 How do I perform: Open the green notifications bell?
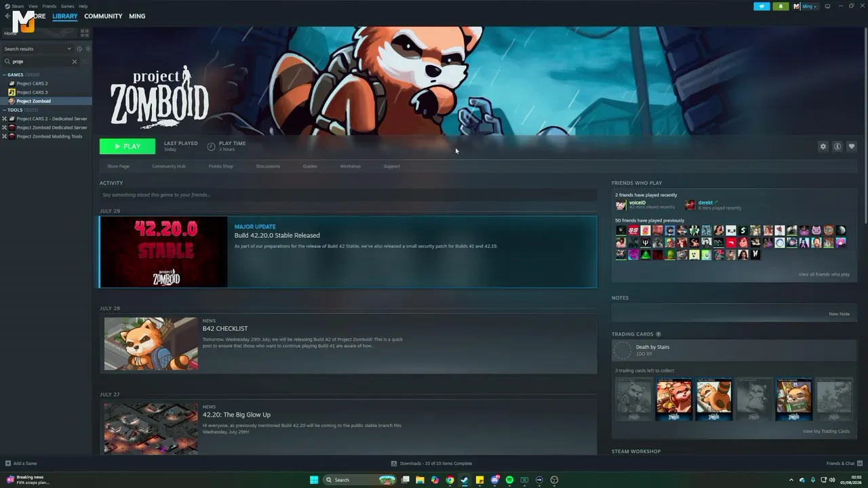tap(781, 6)
